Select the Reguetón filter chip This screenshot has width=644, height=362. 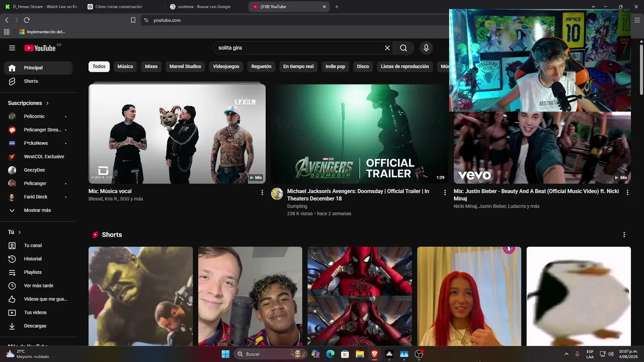[x=261, y=66]
